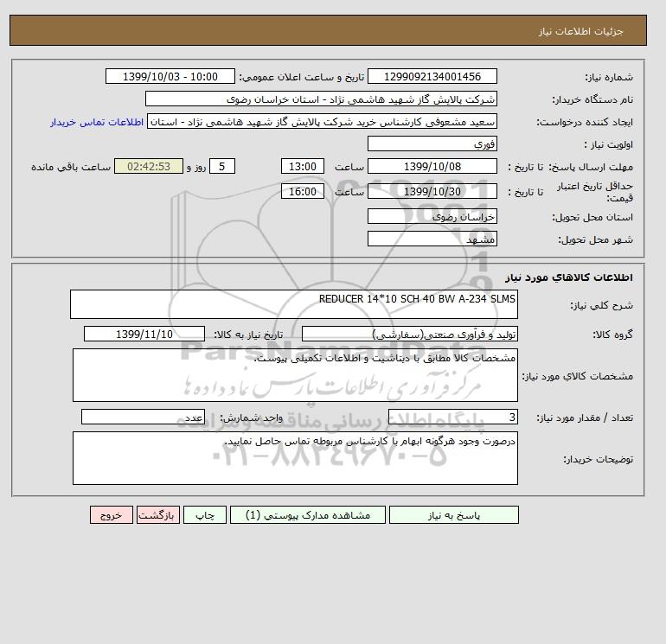Click the remaining time countdown box
This screenshot has width=666, height=644.
coord(149,167)
